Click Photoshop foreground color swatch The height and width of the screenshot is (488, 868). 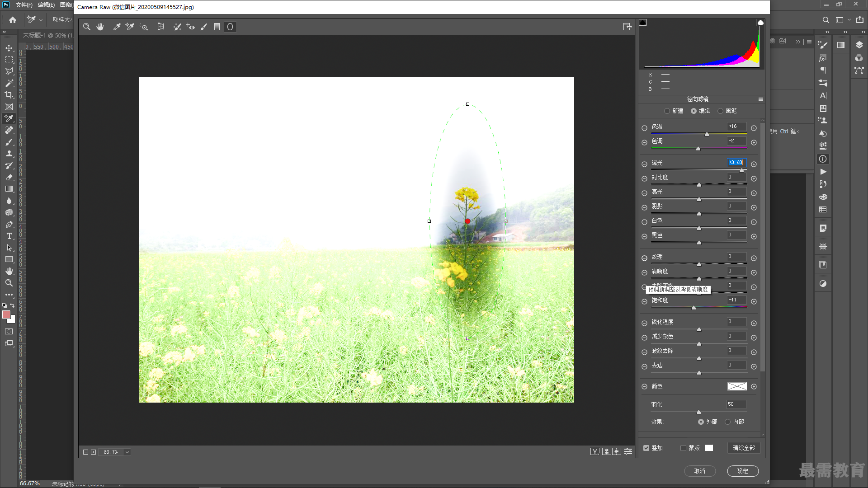[6, 314]
